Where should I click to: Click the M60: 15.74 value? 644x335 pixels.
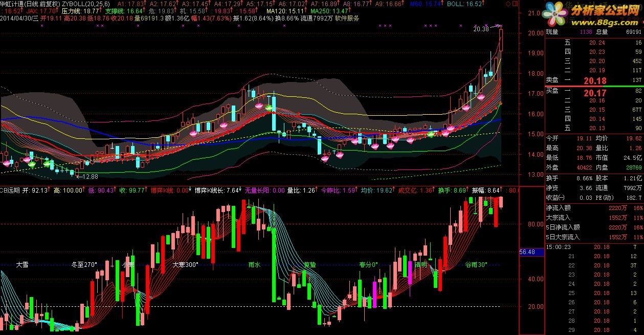point(427,4)
